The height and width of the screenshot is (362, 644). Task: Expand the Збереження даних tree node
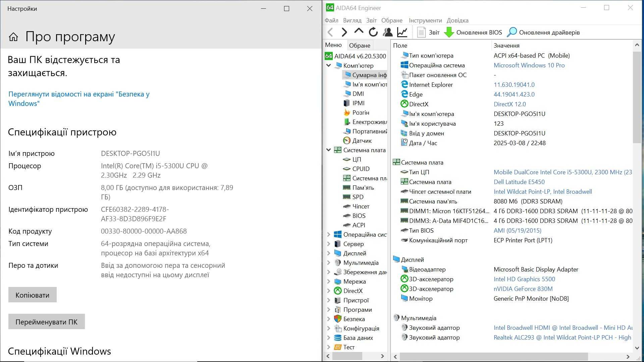click(x=329, y=272)
